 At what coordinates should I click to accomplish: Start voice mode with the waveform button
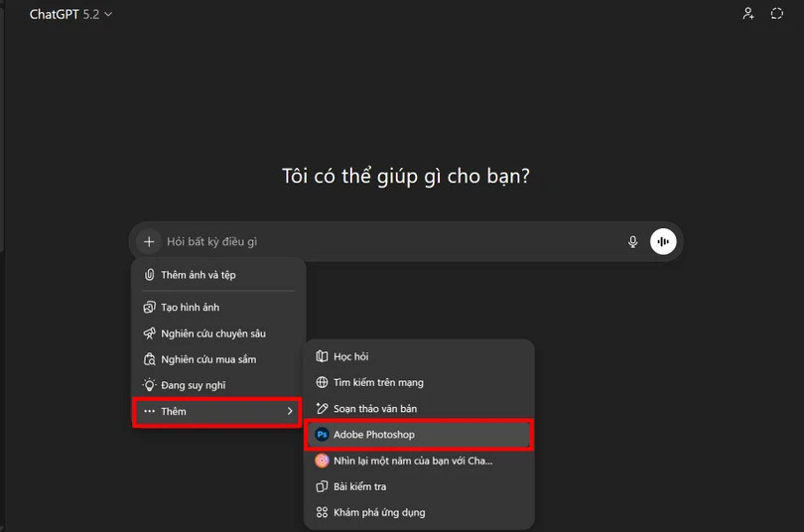click(663, 241)
